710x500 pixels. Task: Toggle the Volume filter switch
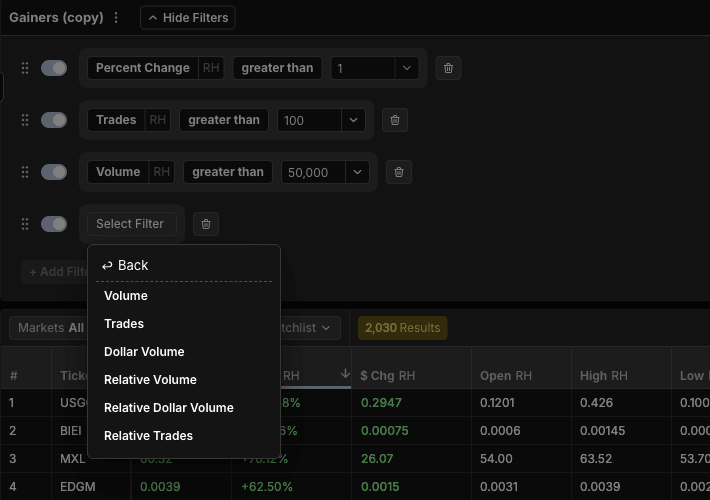[54, 172]
